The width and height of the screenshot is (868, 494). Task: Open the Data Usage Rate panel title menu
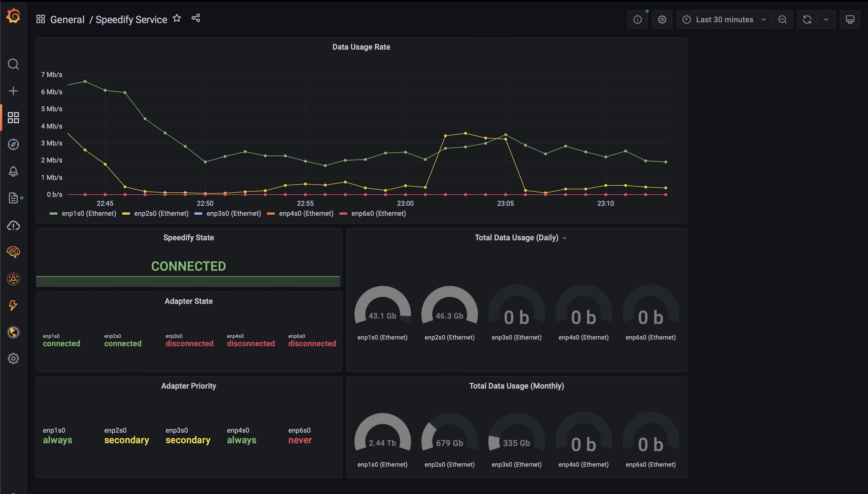[x=361, y=47]
